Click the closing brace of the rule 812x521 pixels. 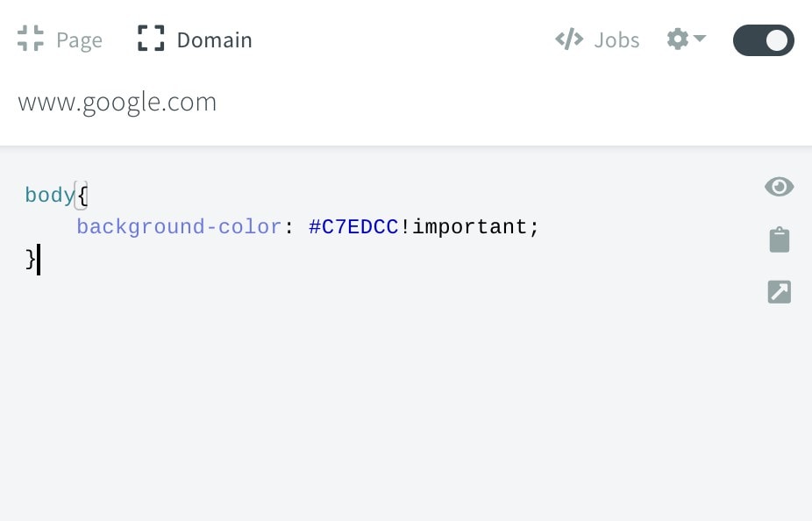(x=30, y=259)
